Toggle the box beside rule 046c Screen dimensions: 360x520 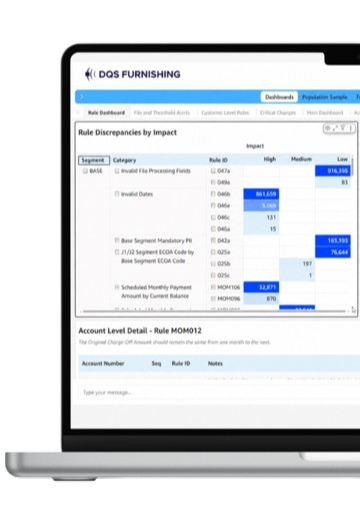pyautogui.click(x=213, y=217)
